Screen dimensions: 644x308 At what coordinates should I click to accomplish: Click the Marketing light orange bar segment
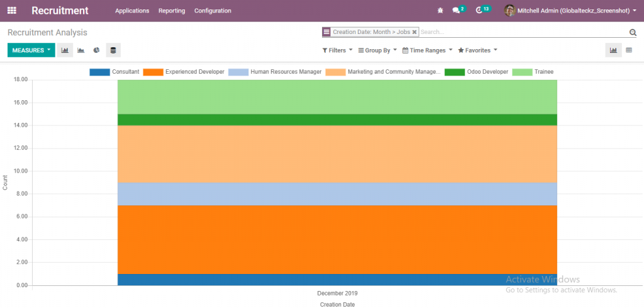click(x=337, y=154)
